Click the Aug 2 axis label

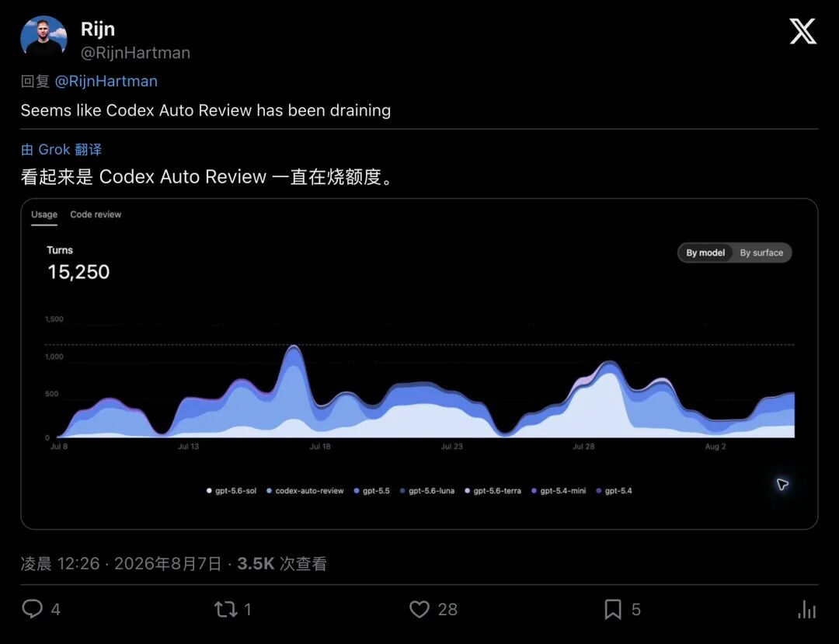[715, 447]
